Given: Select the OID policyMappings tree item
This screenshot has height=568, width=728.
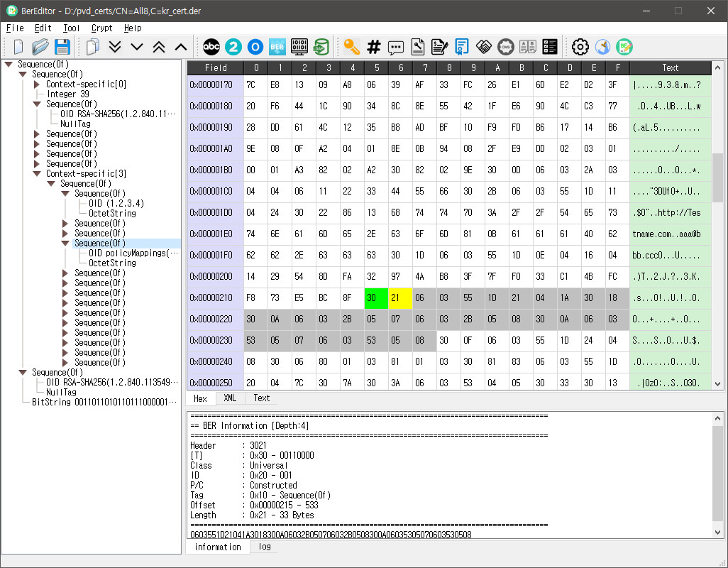Looking at the screenshot, I should point(133,253).
